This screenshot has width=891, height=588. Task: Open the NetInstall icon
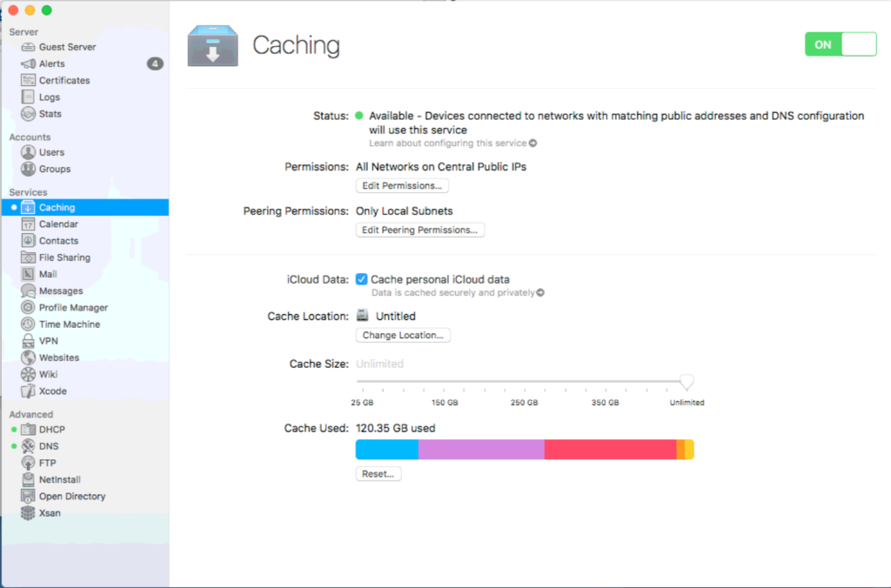coord(28,479)
